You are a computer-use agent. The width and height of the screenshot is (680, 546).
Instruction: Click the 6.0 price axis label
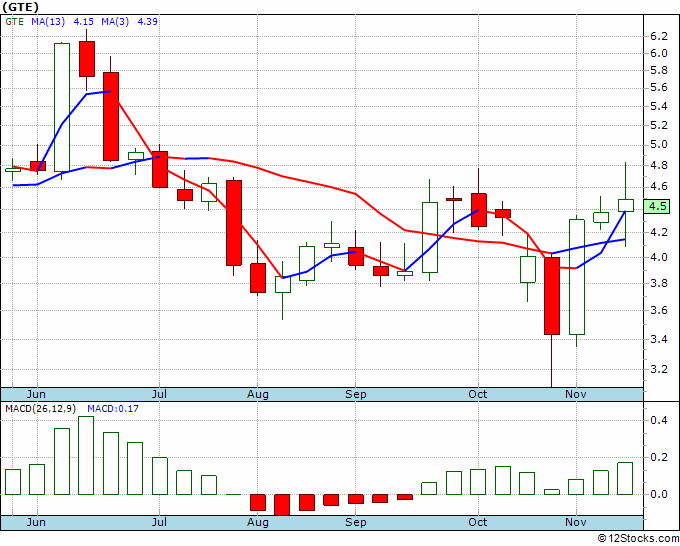pyautogui.click(x=658, y=53)
